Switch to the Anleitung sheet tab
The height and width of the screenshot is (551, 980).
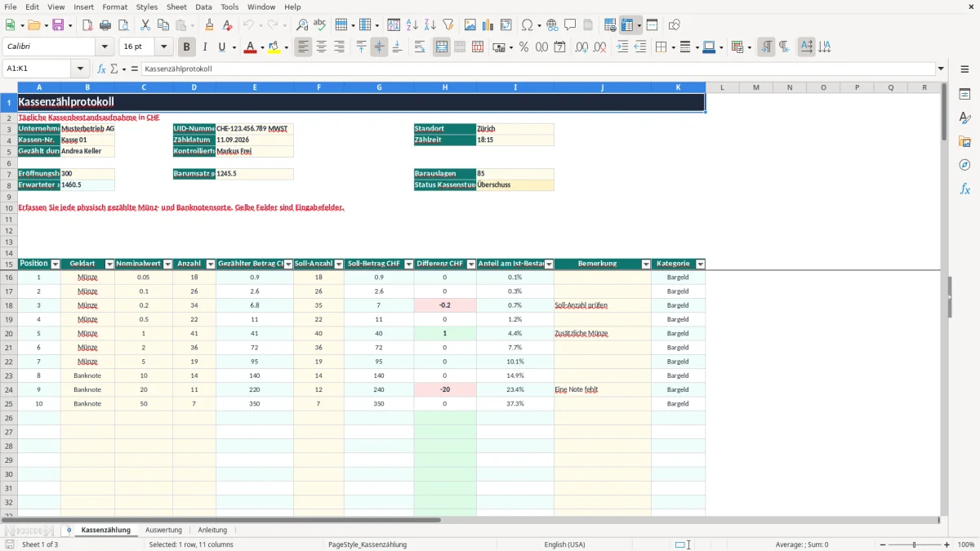[x=212, y=530]
